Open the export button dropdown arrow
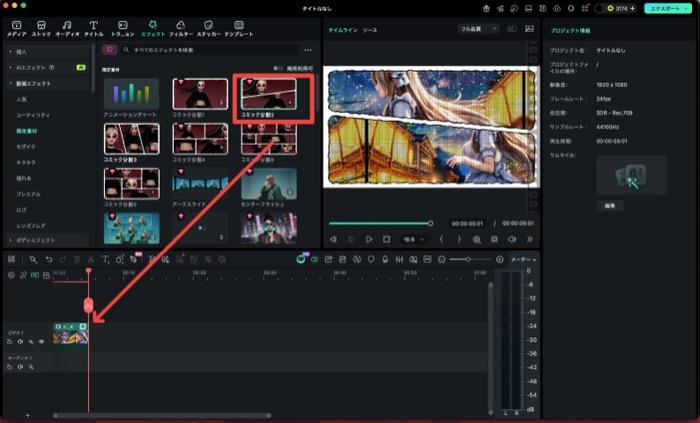 pyautogui.click(x=687, y=8)
